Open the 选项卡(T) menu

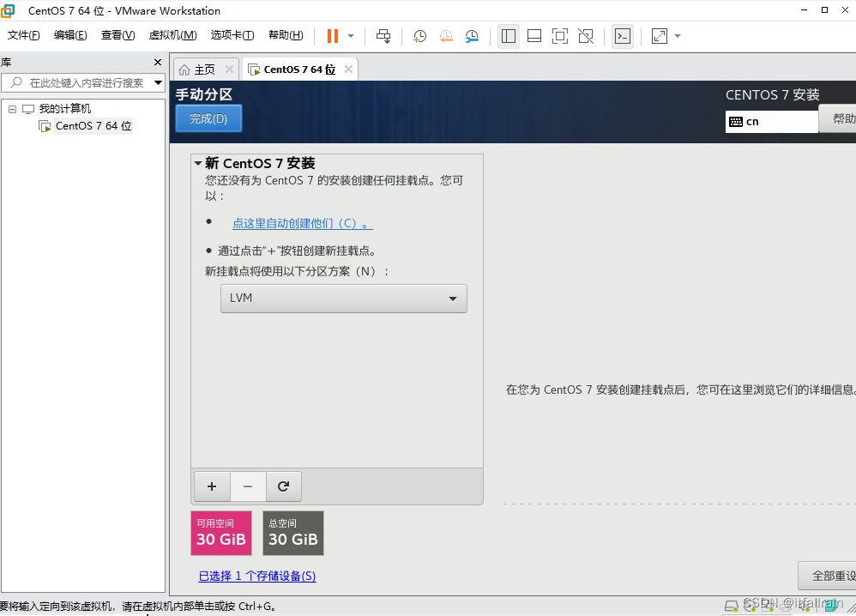pos(232,35)
